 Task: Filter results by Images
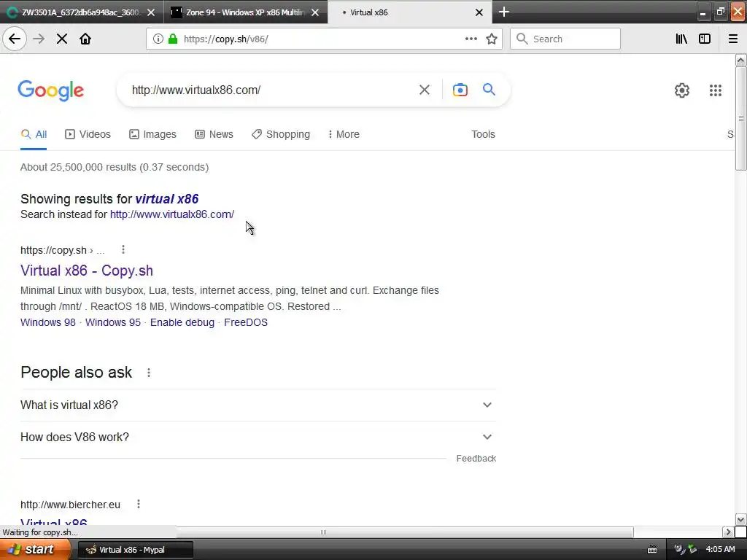(152, 134)
